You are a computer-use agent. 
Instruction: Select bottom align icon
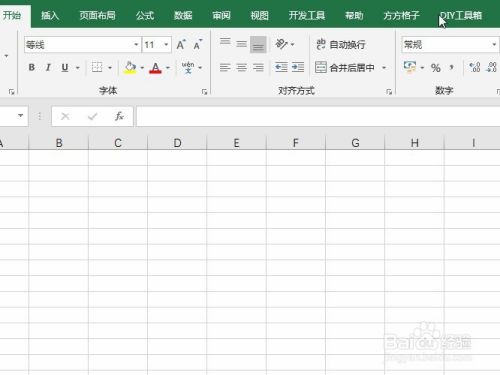coord(258,44)
